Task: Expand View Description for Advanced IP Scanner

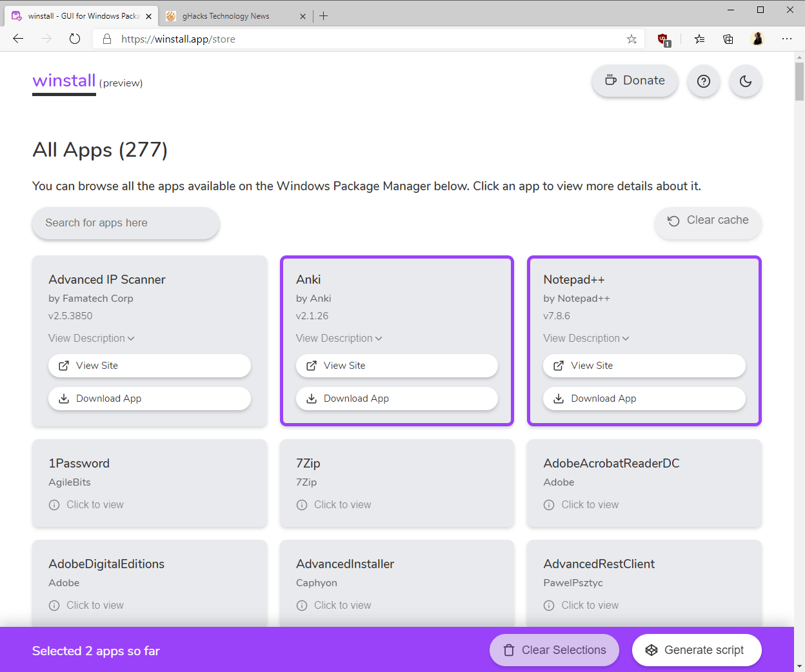Action: 91,338
